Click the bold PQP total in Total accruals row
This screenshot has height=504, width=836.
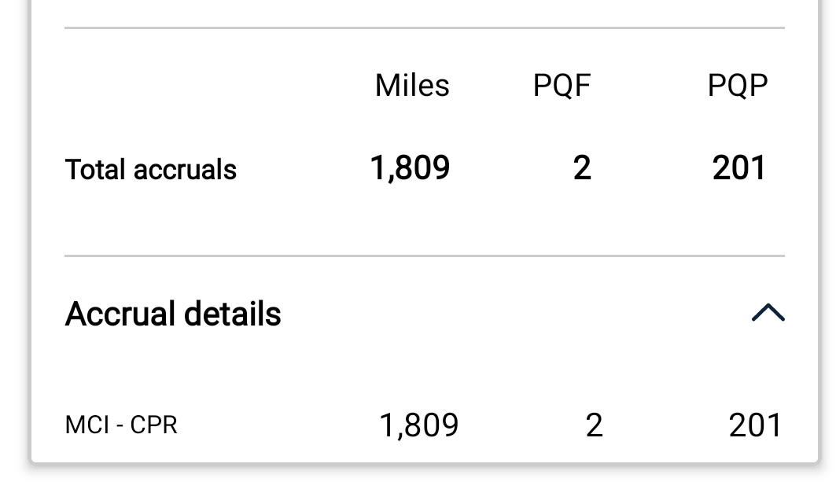click(x=739, y=168)
